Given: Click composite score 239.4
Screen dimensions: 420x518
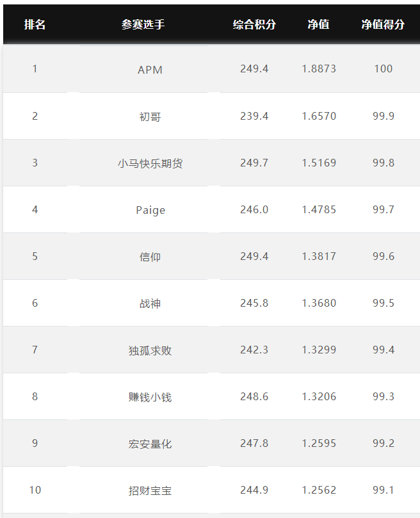Looking at the screenshot, I should click(x=254, y=116).
